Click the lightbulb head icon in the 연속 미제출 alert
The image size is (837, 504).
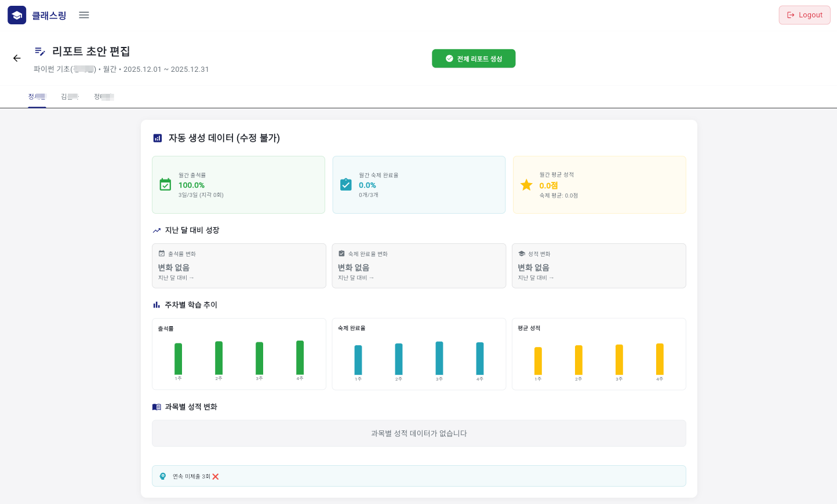pyautogui.click(x=163, y=476)
